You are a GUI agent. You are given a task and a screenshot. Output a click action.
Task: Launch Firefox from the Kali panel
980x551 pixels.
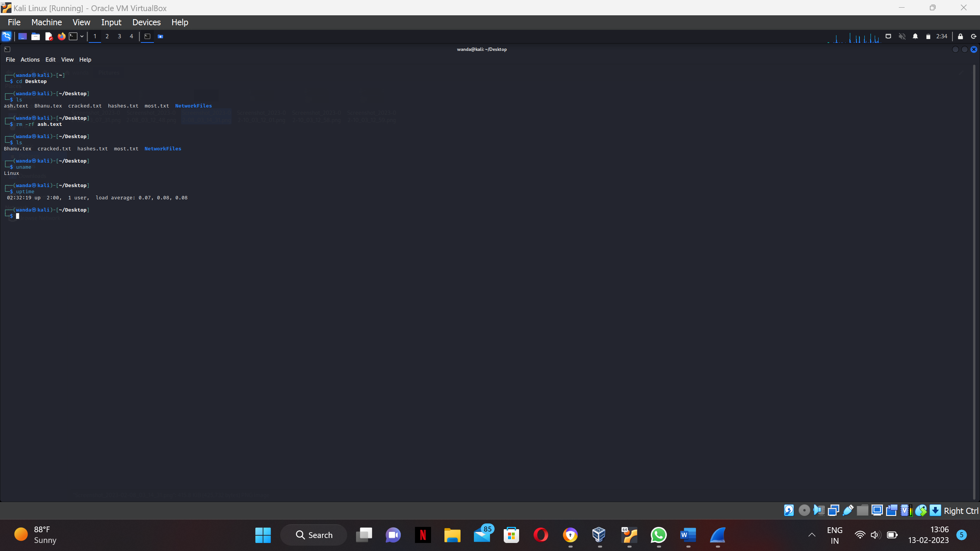61,36
